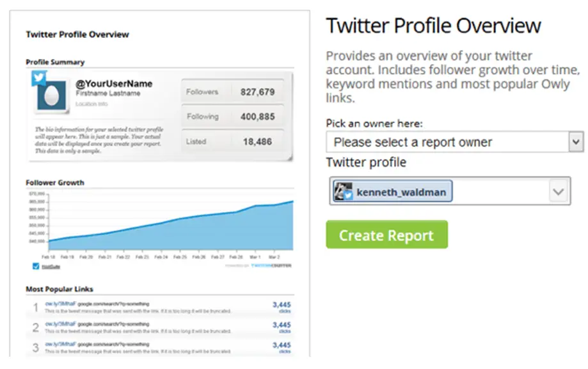This screenshot has width=588, height=369.
Task: Select the kenneth_waldman profile chip
Action: point(393,192)
